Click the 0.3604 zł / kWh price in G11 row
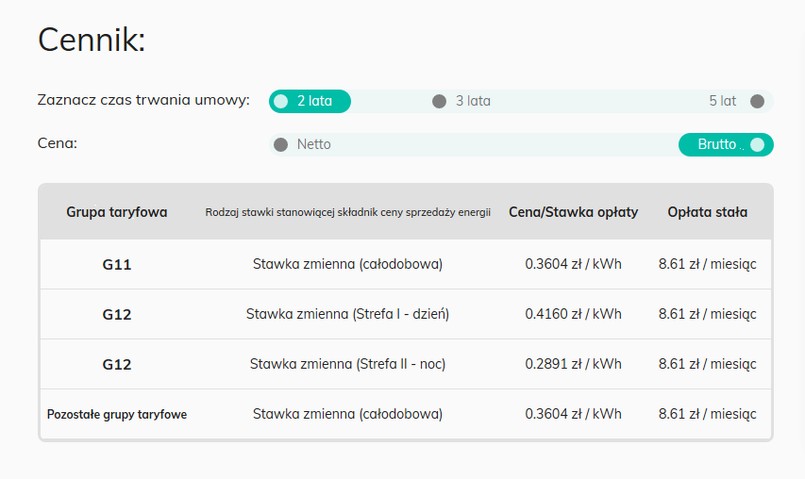The image size is (805, 479). click(573, 264)
